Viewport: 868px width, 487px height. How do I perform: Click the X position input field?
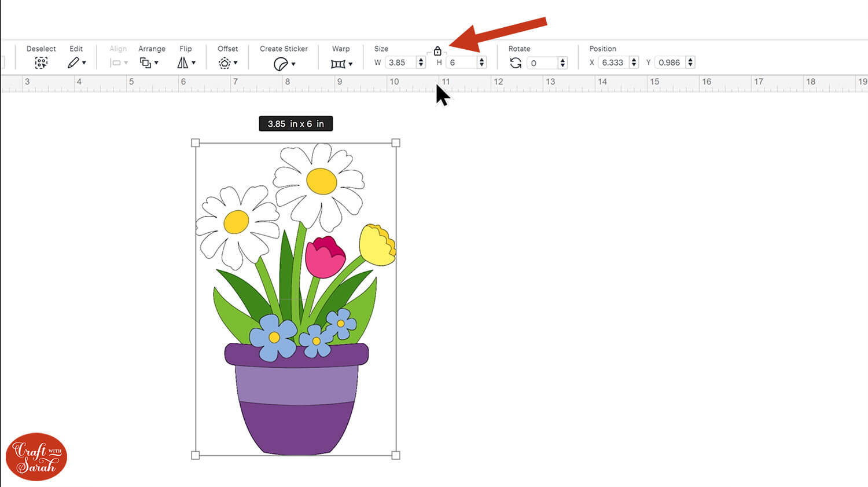[x=613, y=63]
